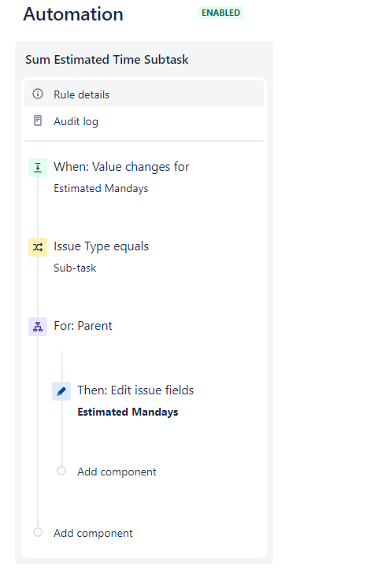Click the ENABLED status badge
The width and height of the screenshot is (389, 588).
[220, 13]
